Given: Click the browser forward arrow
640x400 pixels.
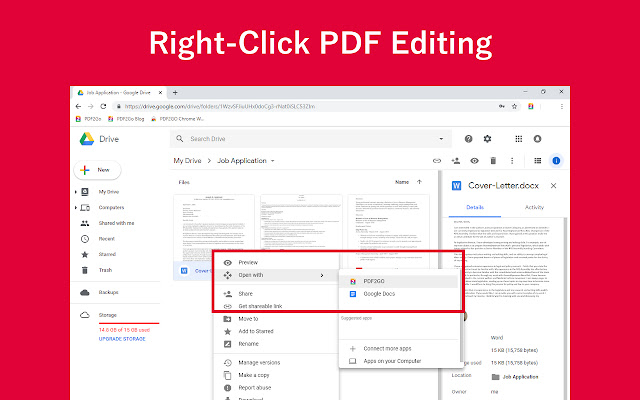Looking at the screenshot, I should point(91,107).
